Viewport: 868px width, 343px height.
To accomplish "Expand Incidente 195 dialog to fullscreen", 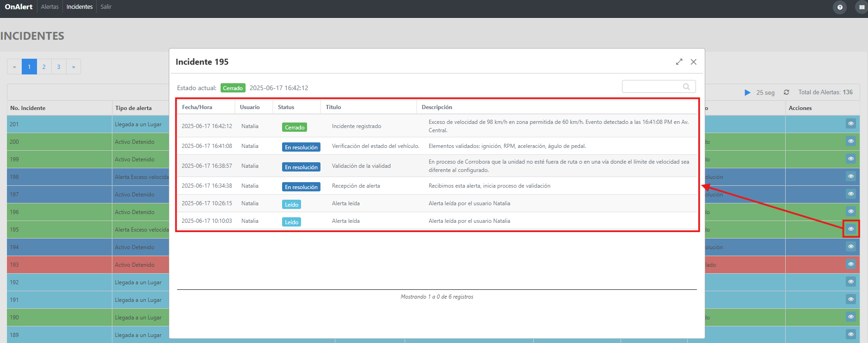I will [679, 62].
